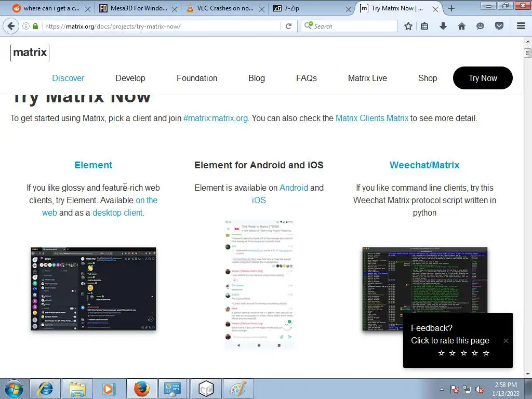532x399 pixels.
Task: Follow the Android link
Action: pyautogui.click(x=294, y=188)
